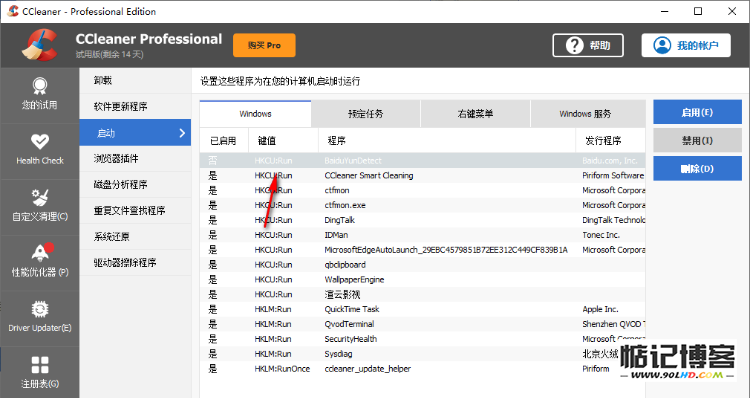Open 自定义清理(C) broom icon
The image size is (750, 398).
[x=40, y=198]
